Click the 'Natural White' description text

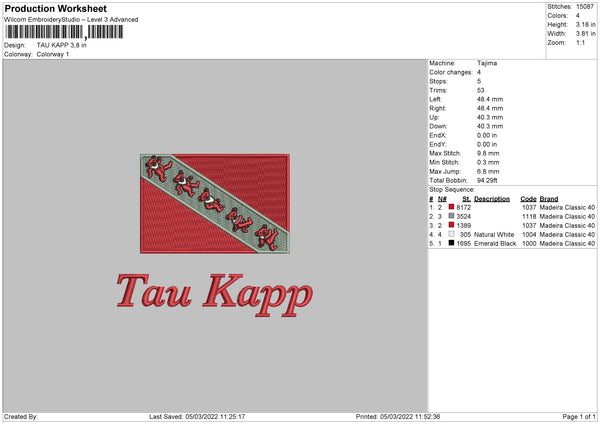(x=494, y=235)
